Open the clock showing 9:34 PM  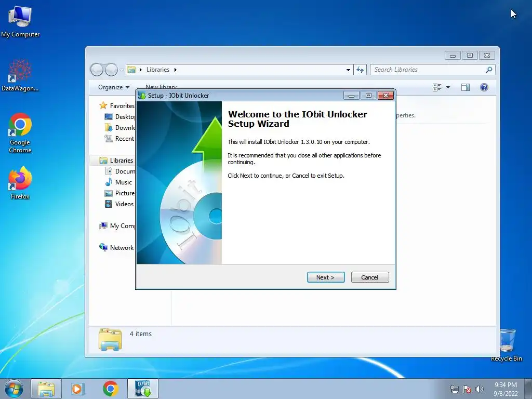506,389
